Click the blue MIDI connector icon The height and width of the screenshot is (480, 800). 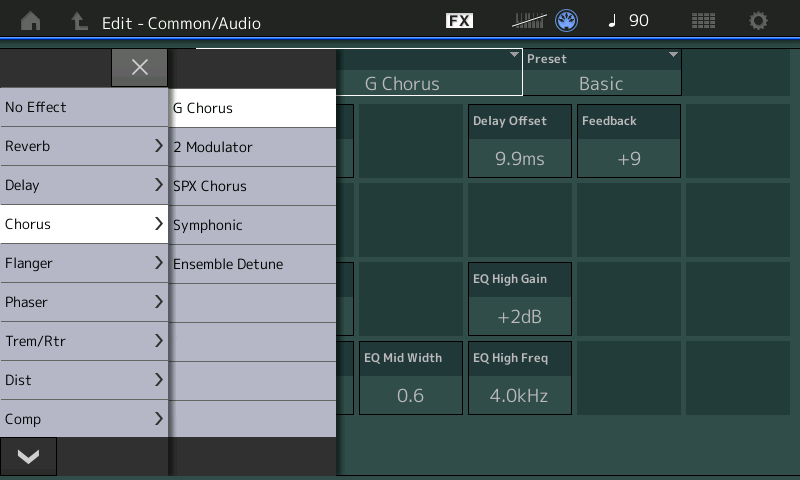pos(567,21)
